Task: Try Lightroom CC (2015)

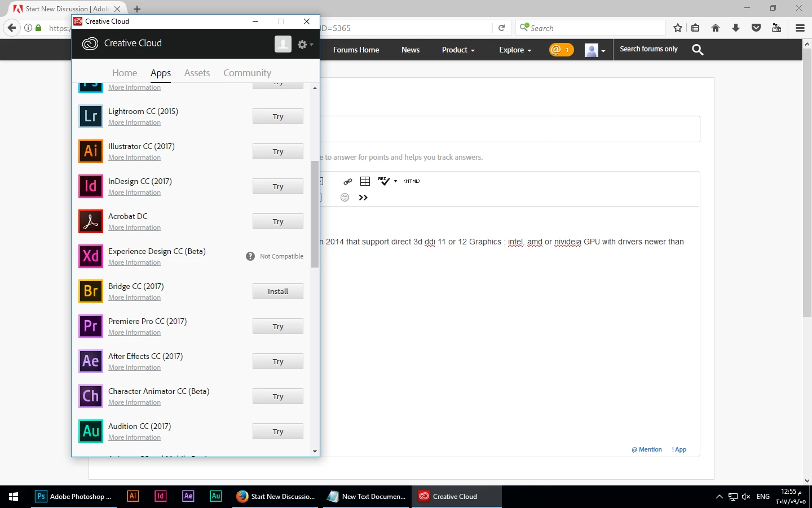Action: pyautogui.click(x=278, y=116)
